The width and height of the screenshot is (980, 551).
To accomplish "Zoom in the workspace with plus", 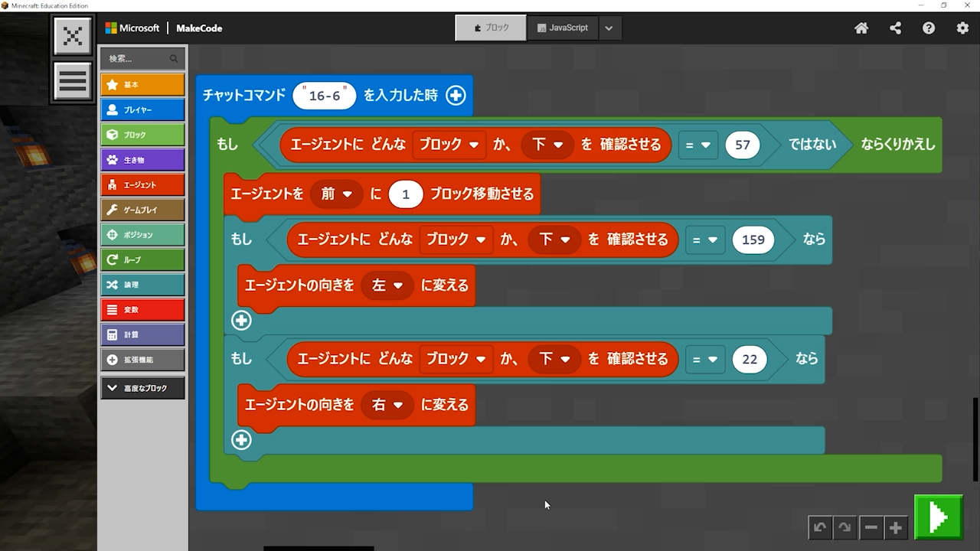I will 895,527.
